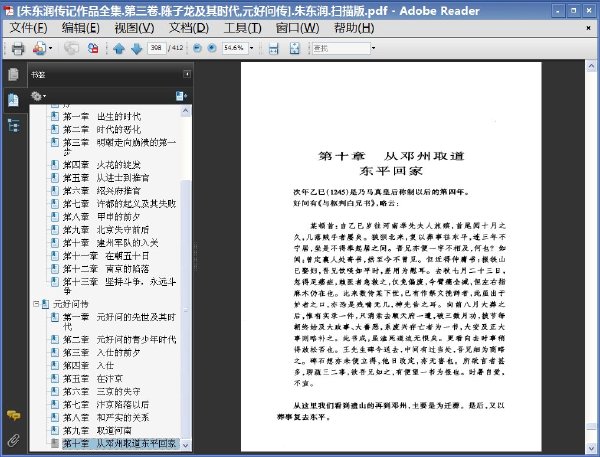Collapse the 元好问传 bookmark tree node
600x457 pixels.
pyautogui.click(x=36, y=304)
